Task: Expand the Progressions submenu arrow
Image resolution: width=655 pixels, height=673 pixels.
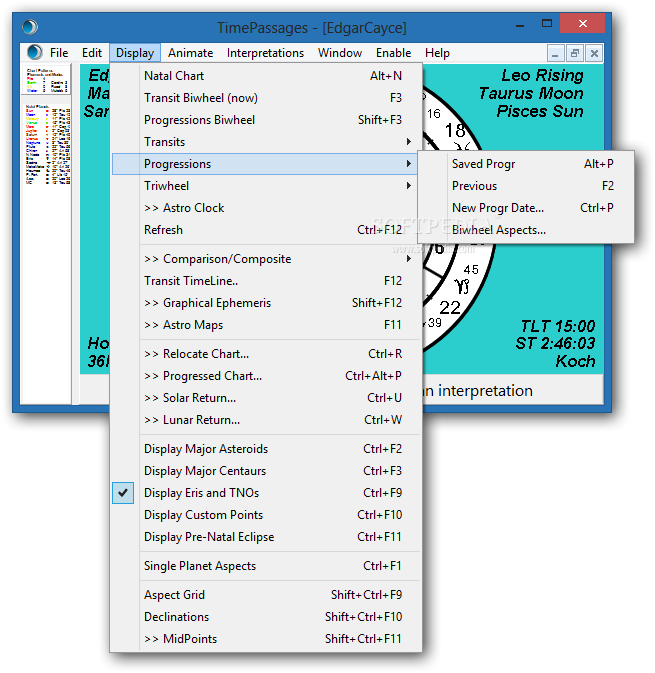Action: 409,164
